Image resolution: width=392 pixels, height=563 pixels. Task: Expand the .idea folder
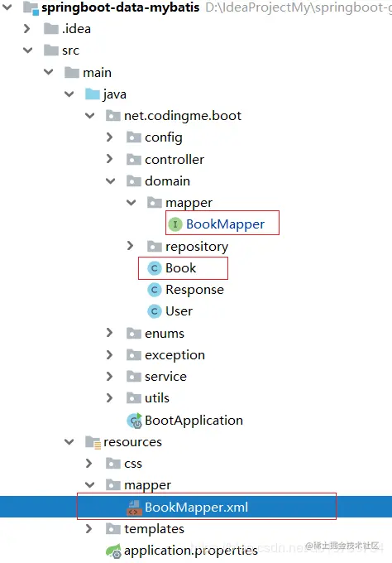coord(27,29)
